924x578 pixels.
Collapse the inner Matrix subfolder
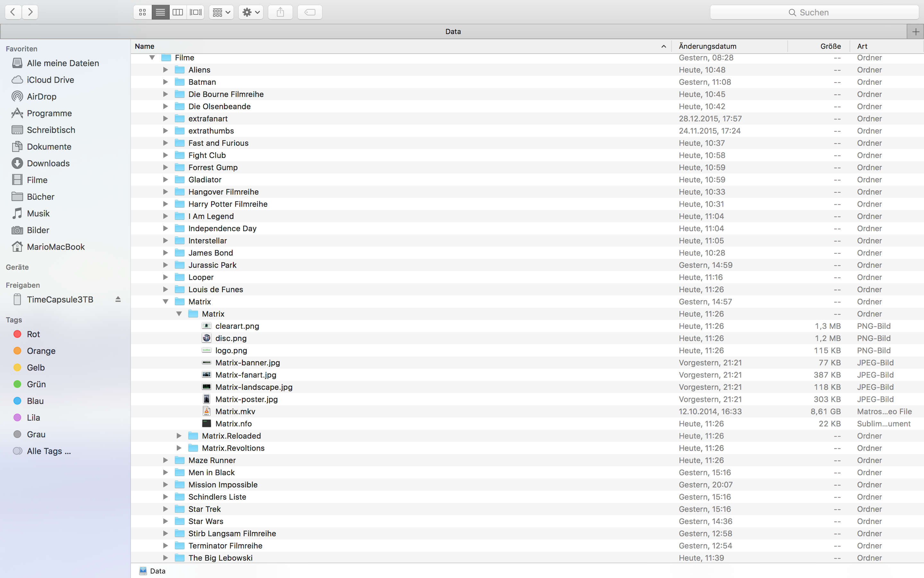[179, 314]
